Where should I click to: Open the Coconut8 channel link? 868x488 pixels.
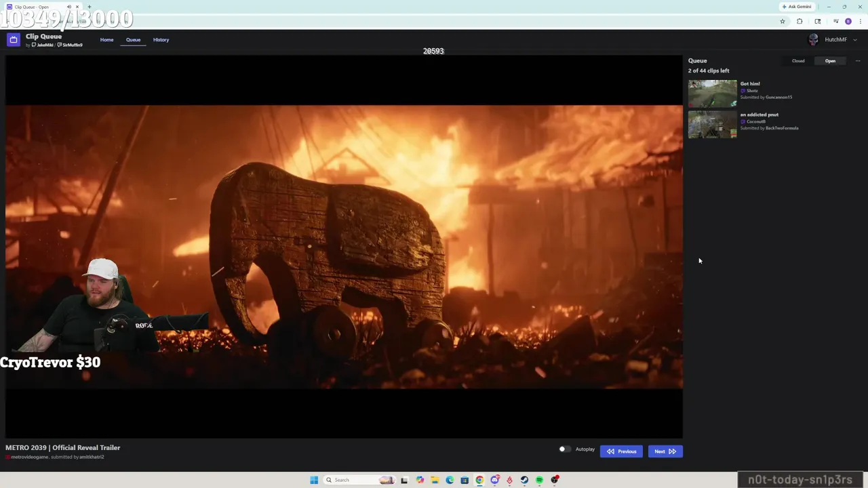point(756,122)
